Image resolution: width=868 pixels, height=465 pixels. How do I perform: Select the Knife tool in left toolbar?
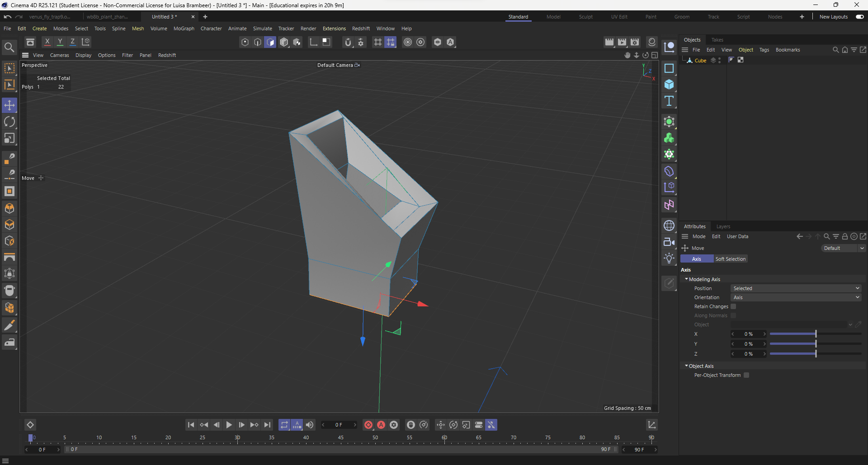pyautogui.click(x=9, y=325)
